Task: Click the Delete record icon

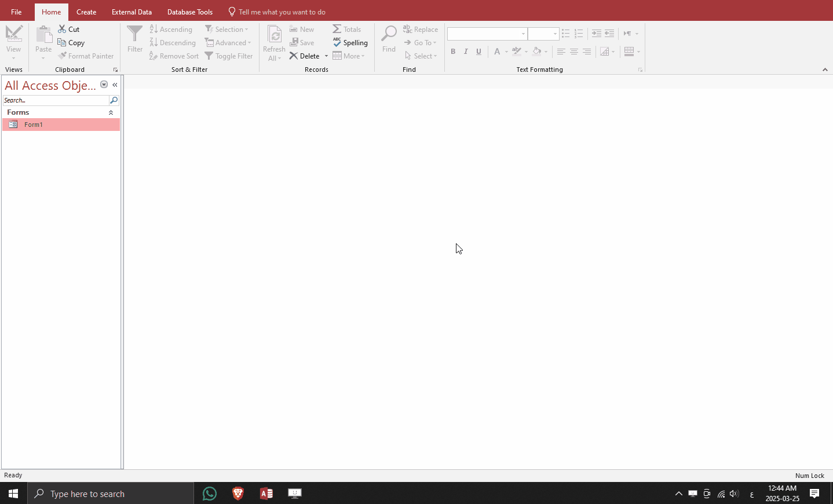Action: [294, 56]
